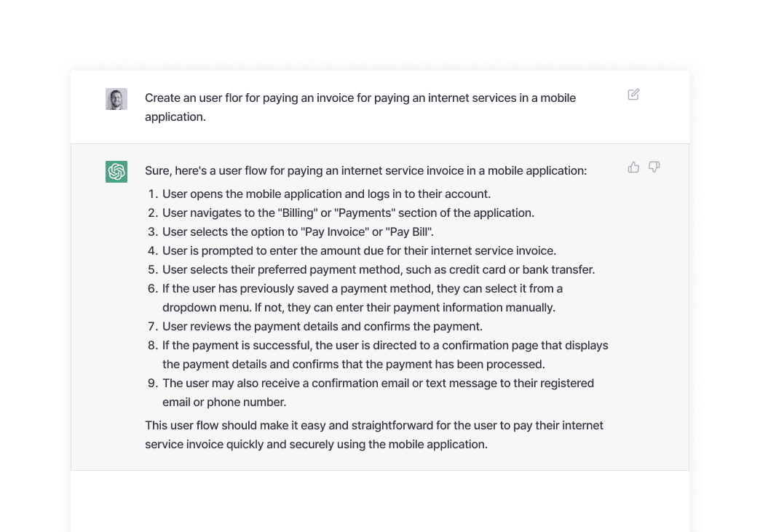Click the user profile photo avatar
760x532 pixels.
coord(116,99)
